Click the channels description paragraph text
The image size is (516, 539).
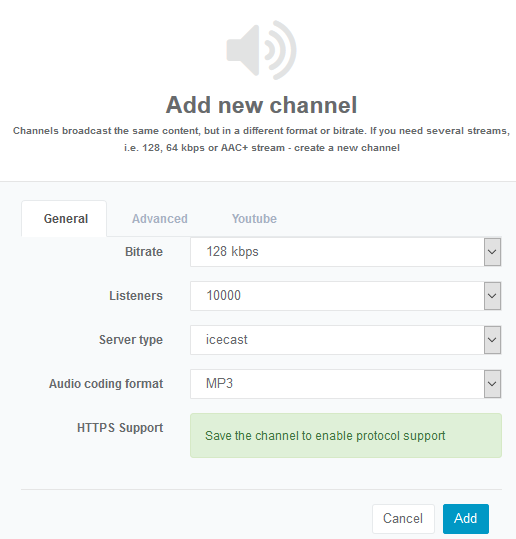[261, 139]
